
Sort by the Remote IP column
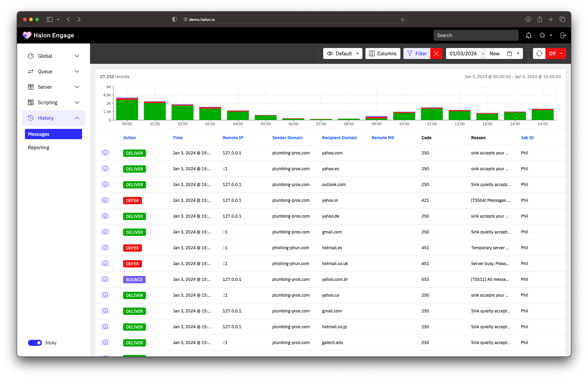point(233,138)
